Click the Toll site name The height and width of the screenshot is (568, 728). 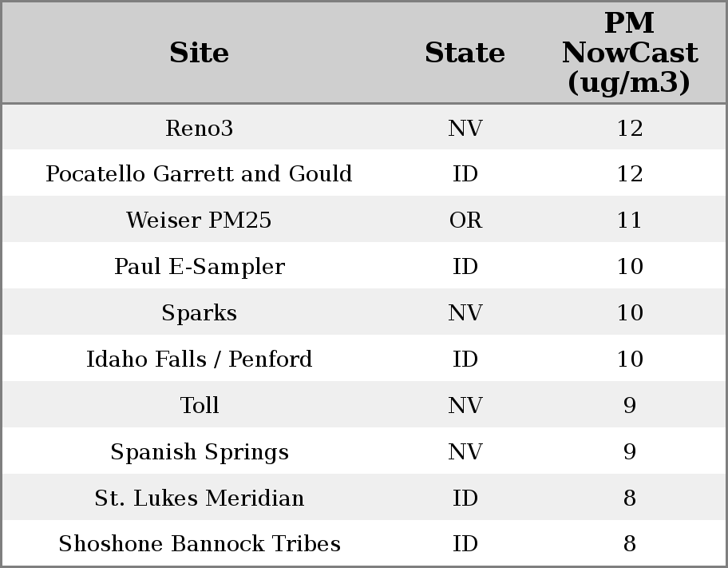click(199, 406)
